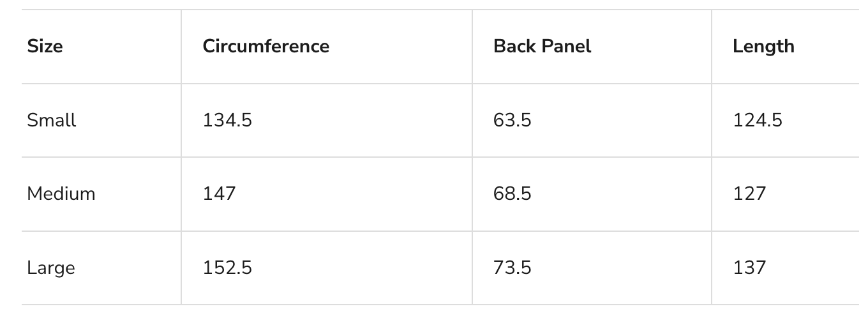Click the divider between Circumference and Back Panel headers

pos(472,47)
